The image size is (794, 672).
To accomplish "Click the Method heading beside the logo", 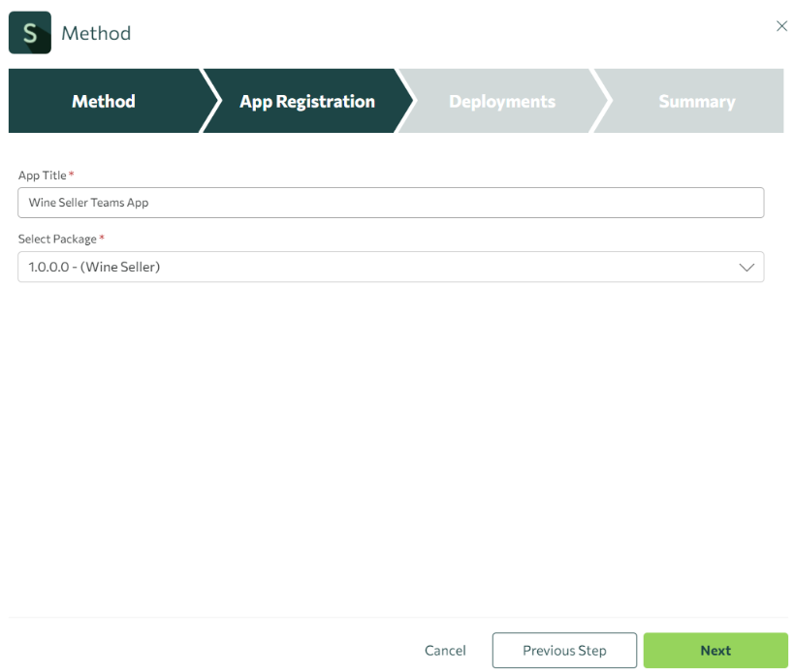I will click(x=96, y=33).
